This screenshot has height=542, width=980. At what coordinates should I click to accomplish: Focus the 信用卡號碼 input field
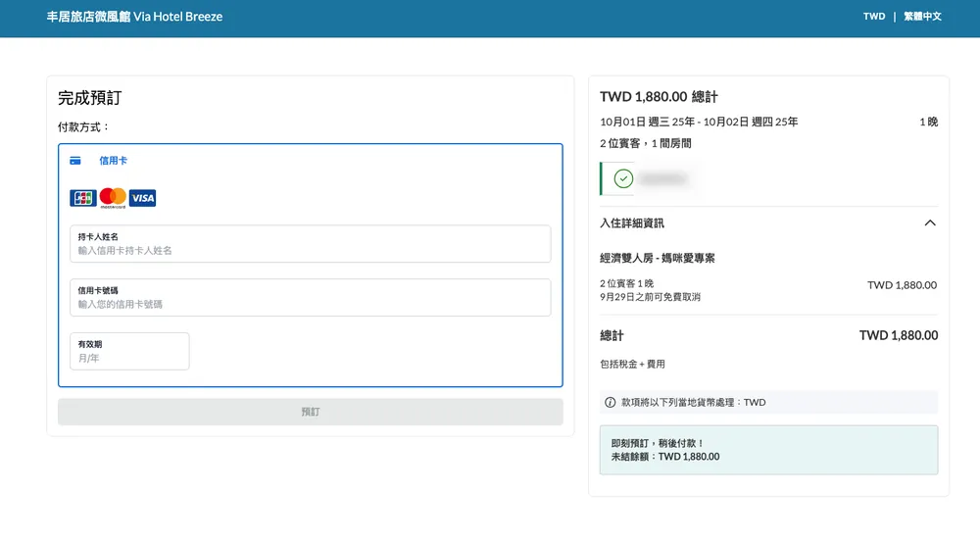(x=310, y=304)
